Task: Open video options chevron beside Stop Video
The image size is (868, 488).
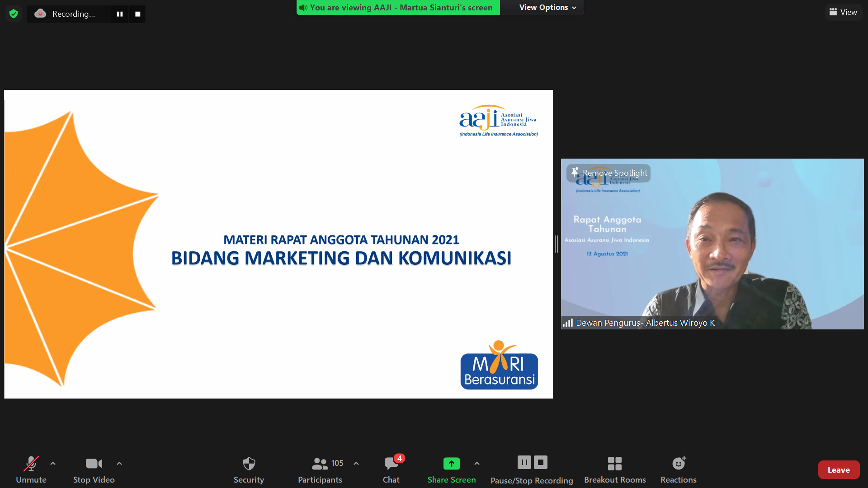Action: point(119,464)
